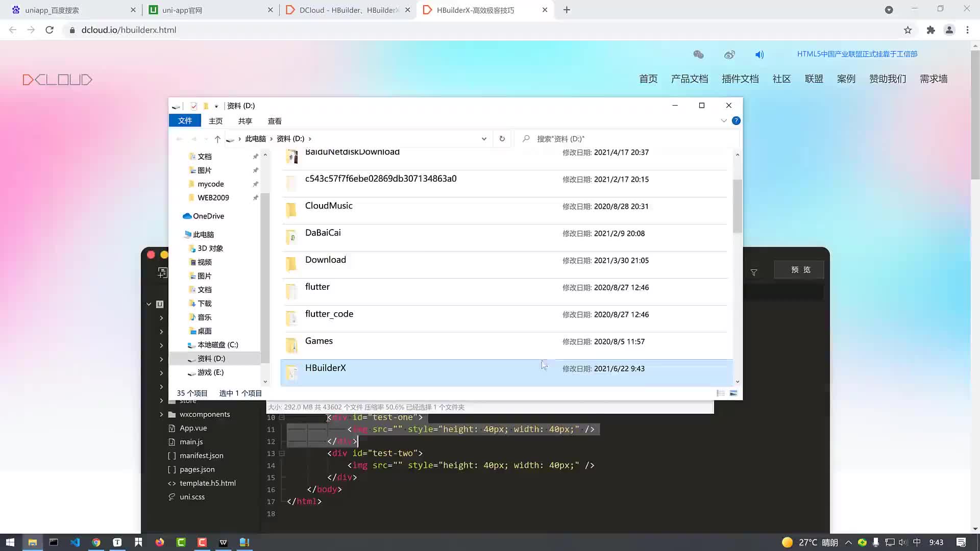Screen dimensions: 980x551
Task: Open Visual Studio Code from taskbar
Action: (x=75, y=542)
